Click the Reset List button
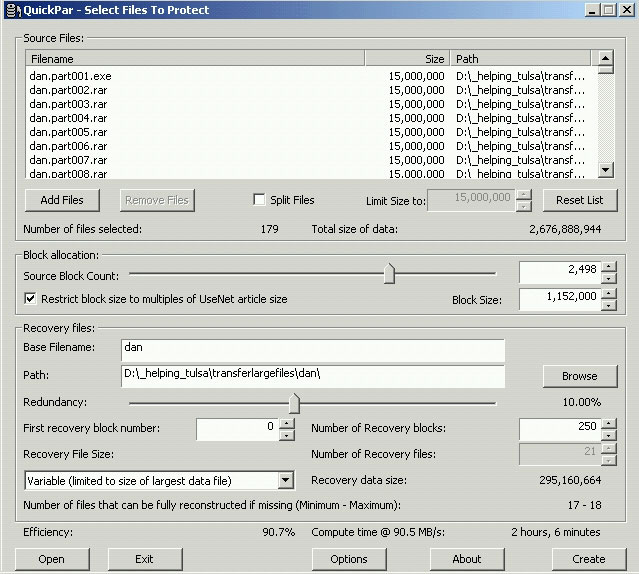This screenshot has width=639, height=574. (580, 200)
